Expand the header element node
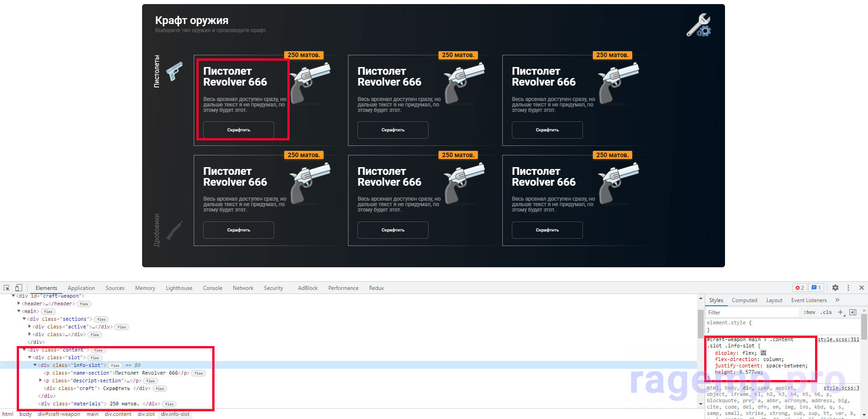The width and height of the screenshot is (868, 419). [x=19, y=303]
